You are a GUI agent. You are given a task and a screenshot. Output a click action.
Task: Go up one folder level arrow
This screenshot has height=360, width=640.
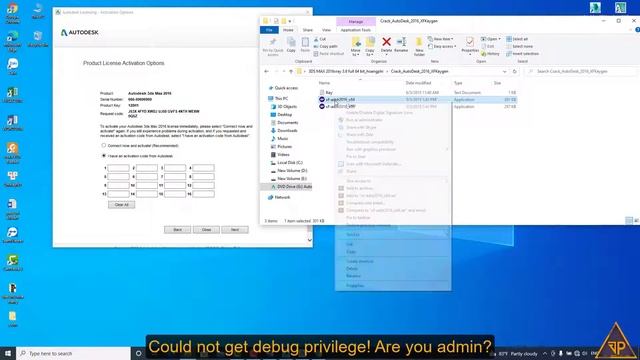pyautogui.click(x=291, y=71)
